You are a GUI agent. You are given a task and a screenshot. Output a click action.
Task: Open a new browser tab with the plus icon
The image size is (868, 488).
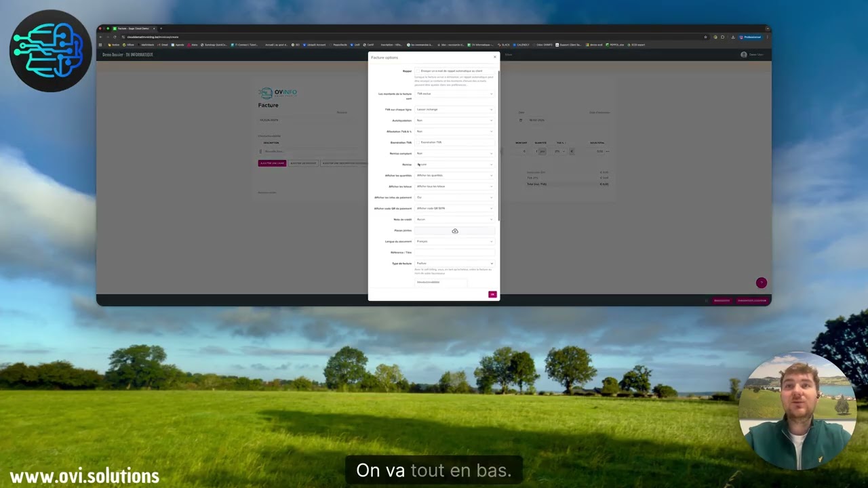161,28
